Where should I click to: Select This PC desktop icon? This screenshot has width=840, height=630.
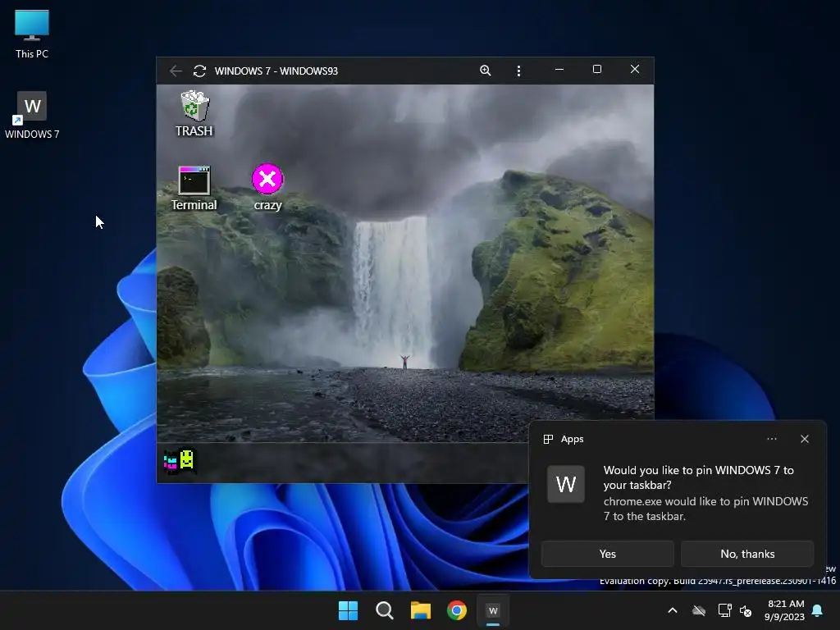(x=32, y=34)
